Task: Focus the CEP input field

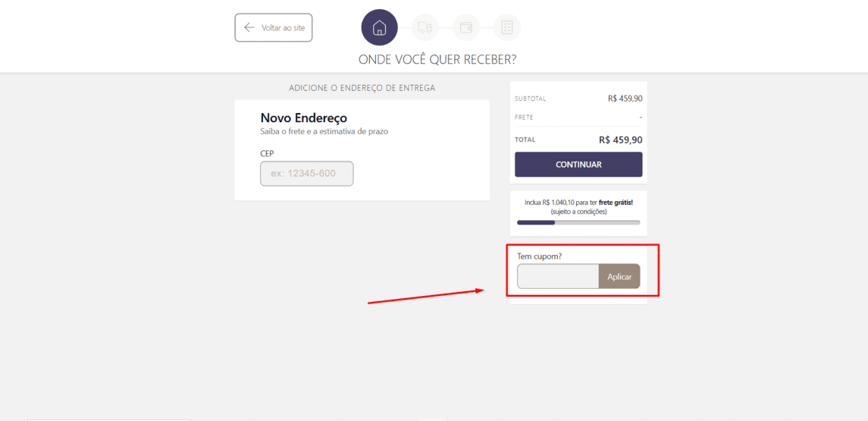Action: point(307,174)
